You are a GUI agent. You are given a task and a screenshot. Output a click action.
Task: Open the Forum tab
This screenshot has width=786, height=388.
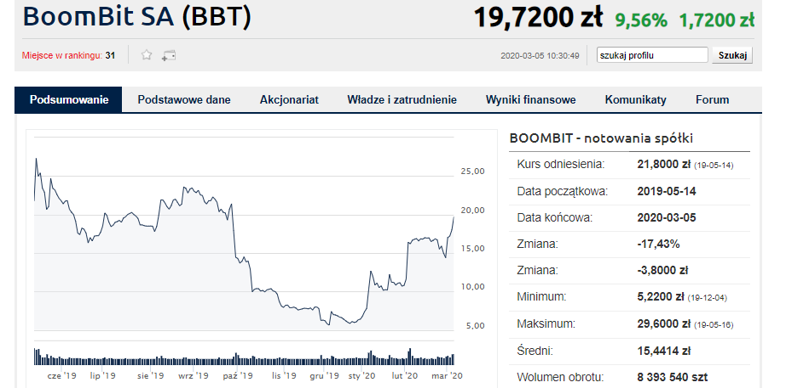712,100
